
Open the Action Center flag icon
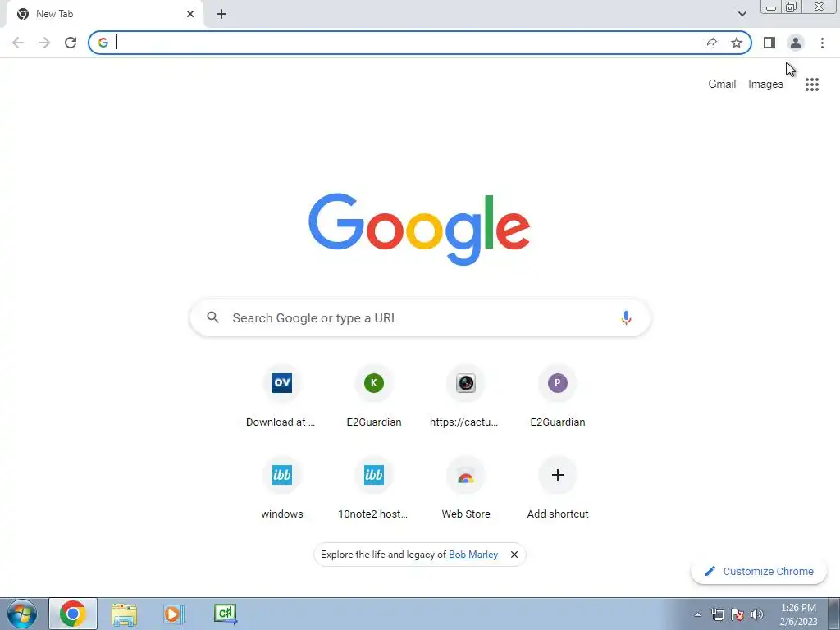[737, 614]
